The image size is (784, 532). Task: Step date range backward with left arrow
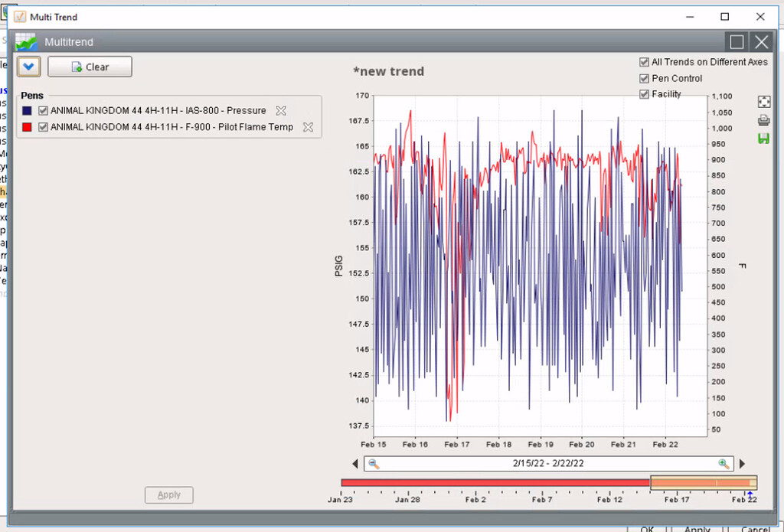[354, 463]
